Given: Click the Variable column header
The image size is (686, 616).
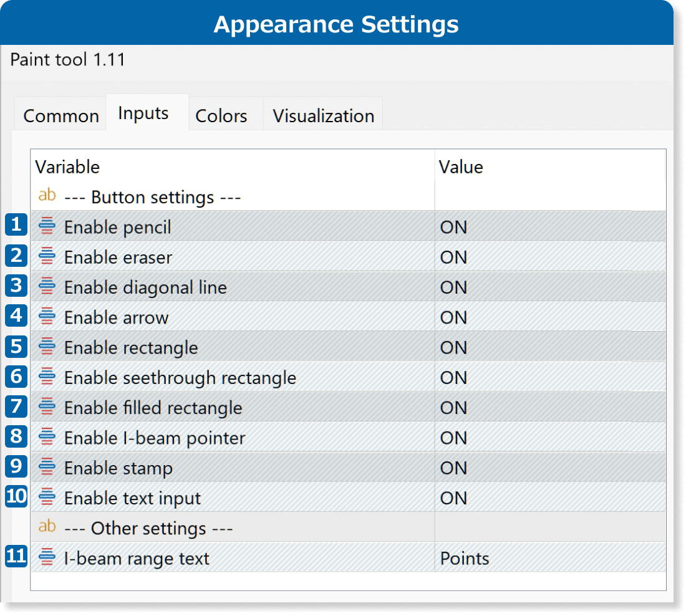Looking at the screenshot, I should click(x=67, y=166).
